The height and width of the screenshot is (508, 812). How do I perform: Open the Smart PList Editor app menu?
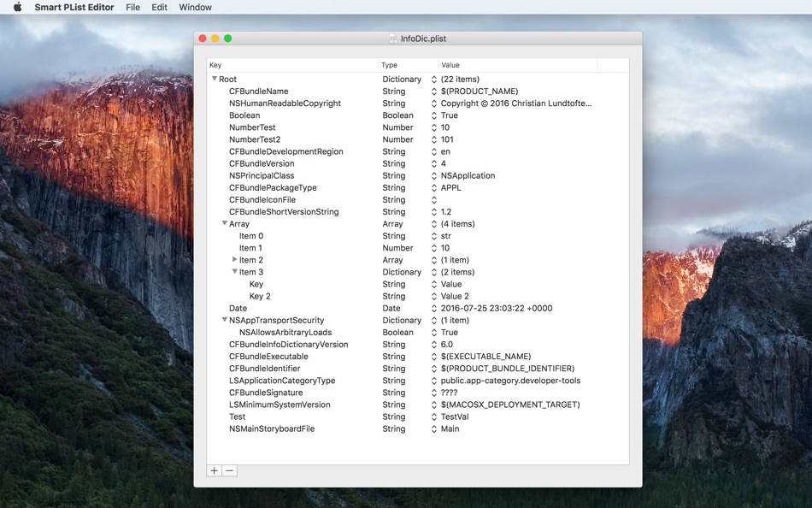[74, 7]
